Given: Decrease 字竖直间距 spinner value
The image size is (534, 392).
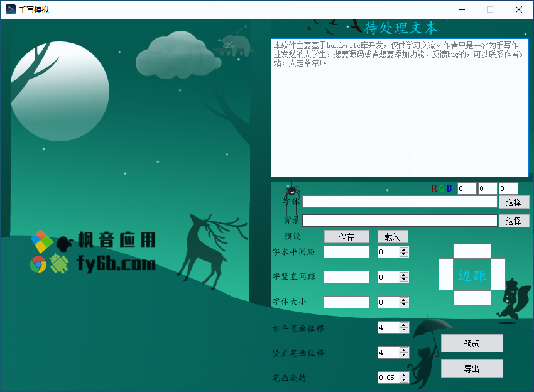Looking at the screenshot, I should [404, 280].
